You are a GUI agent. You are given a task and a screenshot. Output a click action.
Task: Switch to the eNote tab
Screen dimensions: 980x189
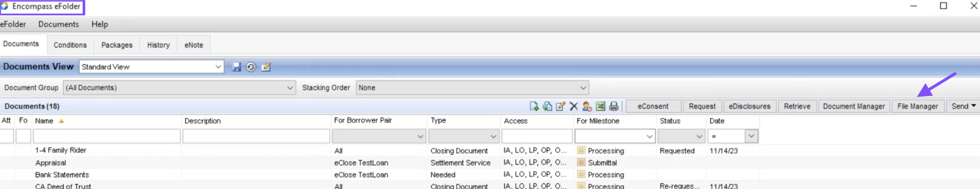(194, 45)
